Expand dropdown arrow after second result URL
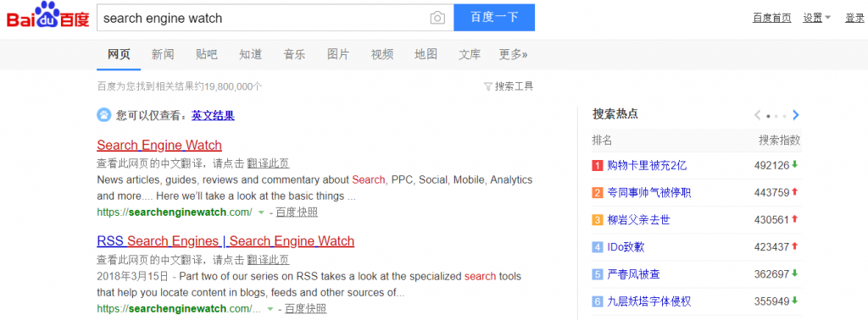 [270, 309]
